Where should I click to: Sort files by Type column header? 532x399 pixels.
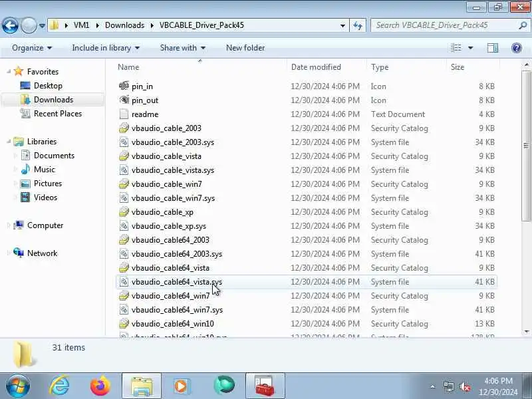(380, 67)
